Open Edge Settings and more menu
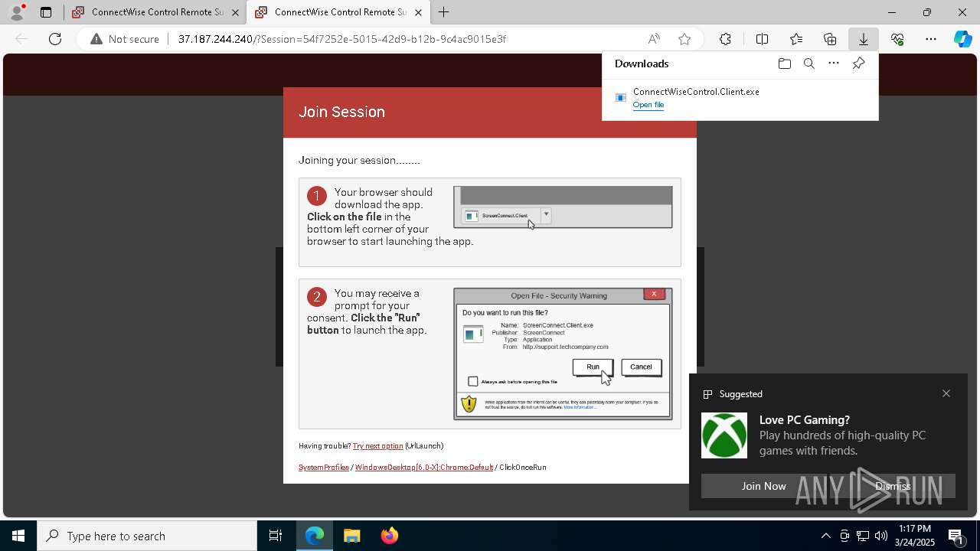This screenshot has width=980, height=551. pyautogui.click(x=931, y=39)
